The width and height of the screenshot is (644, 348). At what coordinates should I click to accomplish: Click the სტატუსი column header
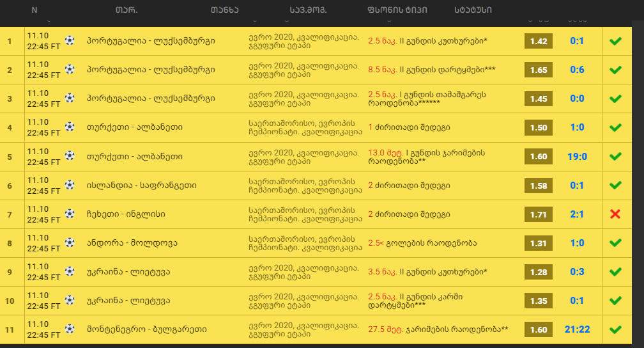[473, 10]
